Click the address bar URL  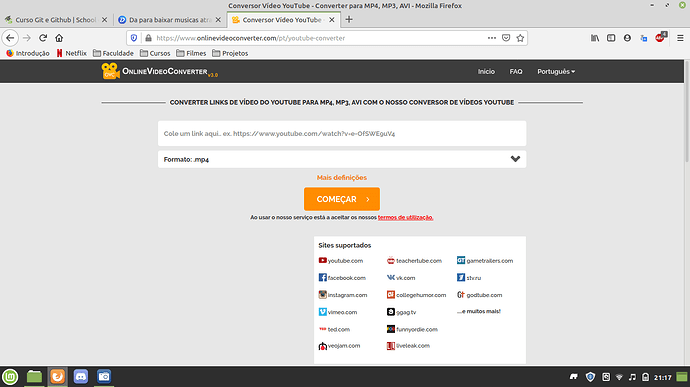pos(251,38)
